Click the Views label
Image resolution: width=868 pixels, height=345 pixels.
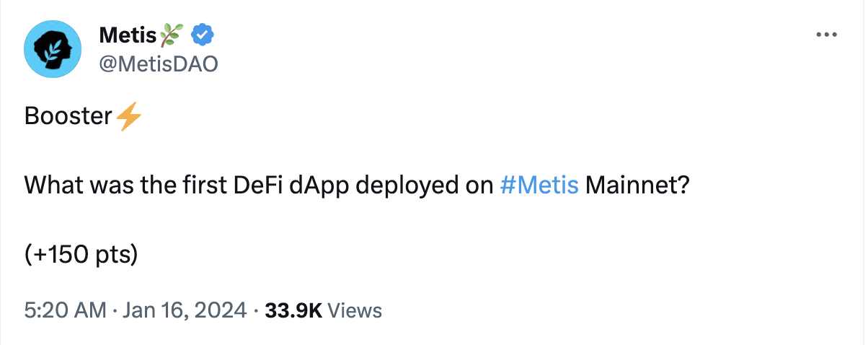click(355, 311)
